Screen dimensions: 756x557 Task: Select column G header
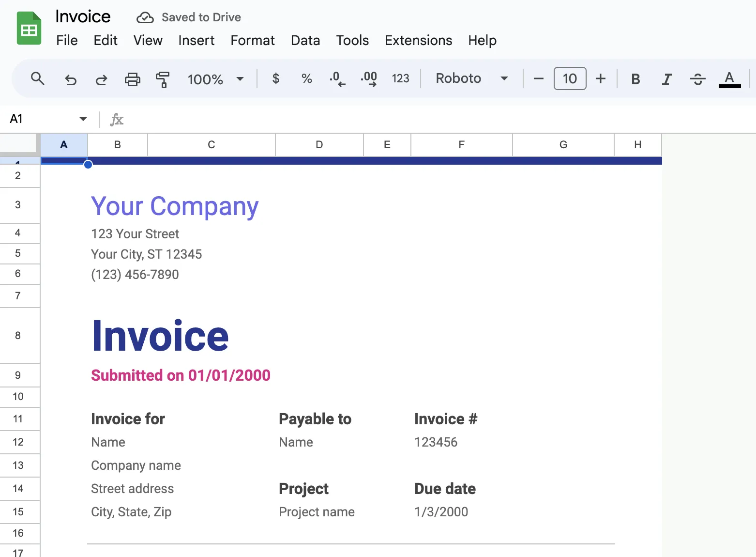tap(563, 145)
